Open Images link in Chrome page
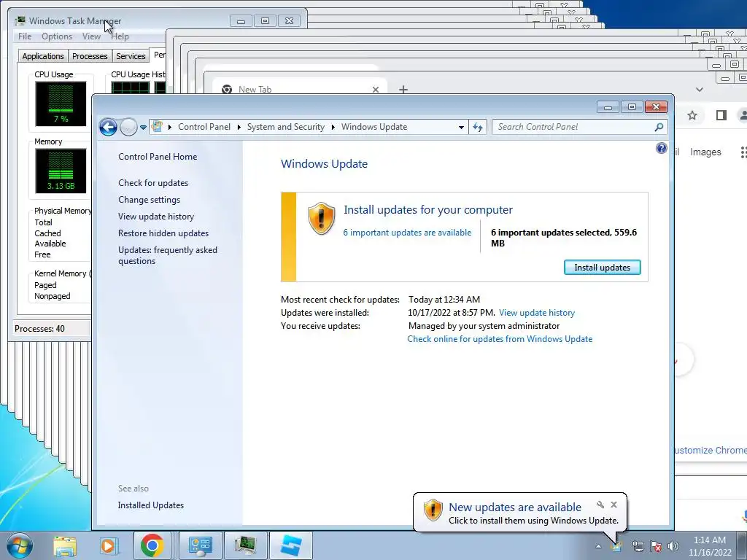The height and width of the screenshot is (560, 747). (x=705, y=152)
